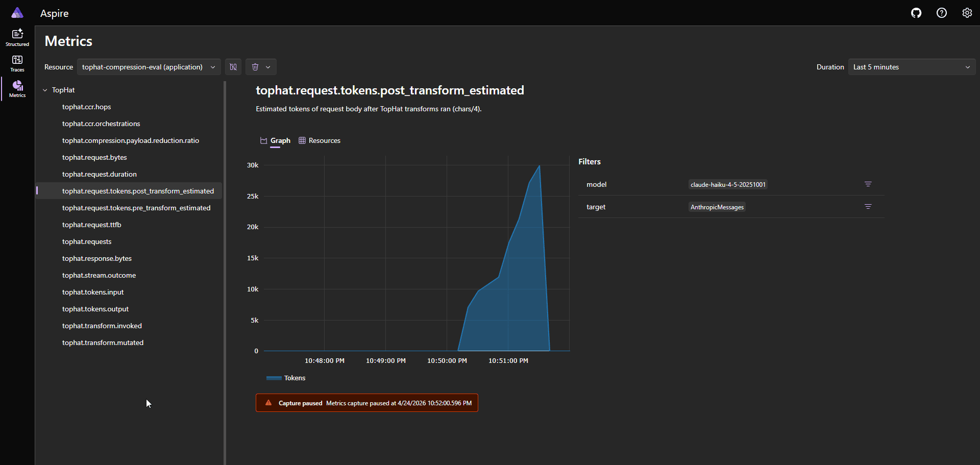Click the pause/resume metrics capture button
This screenshot has height=465, width=980.
coord(233,67)
